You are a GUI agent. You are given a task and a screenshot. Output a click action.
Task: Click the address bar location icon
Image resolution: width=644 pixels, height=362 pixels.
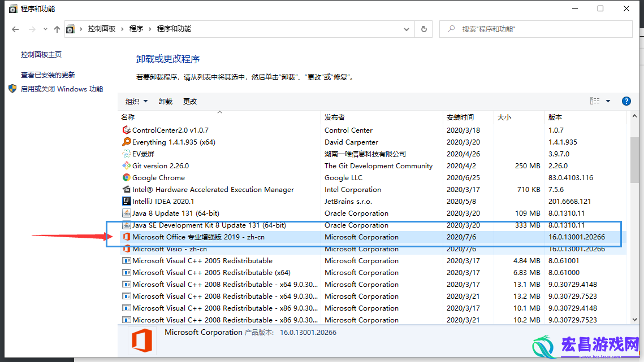[x=71, y=29]
